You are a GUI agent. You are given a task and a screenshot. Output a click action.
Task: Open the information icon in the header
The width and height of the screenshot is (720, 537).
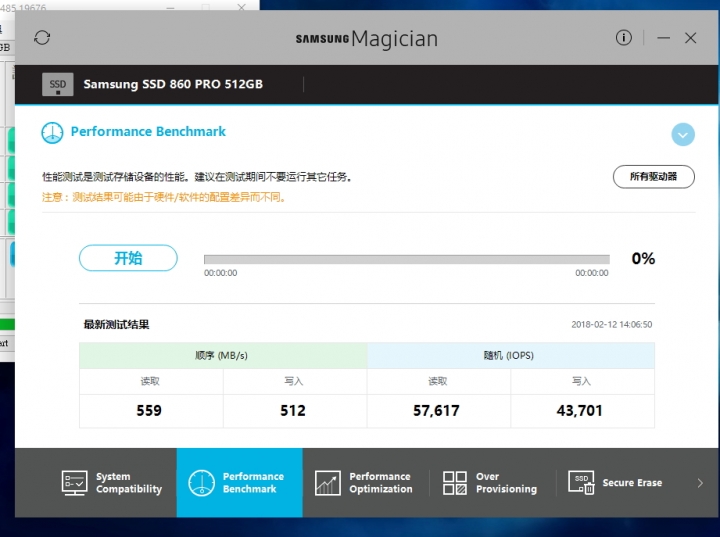623,38
